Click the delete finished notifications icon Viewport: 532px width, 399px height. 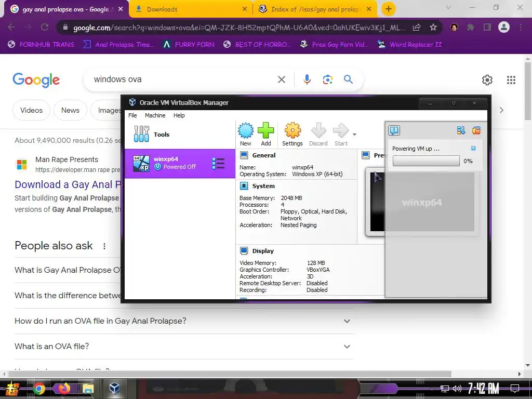476,130
